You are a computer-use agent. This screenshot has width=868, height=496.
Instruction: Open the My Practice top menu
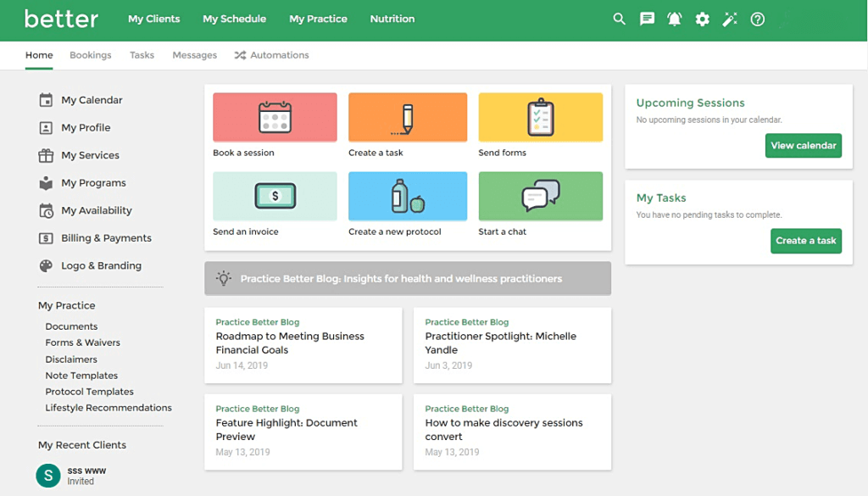[x=319, y=19]
